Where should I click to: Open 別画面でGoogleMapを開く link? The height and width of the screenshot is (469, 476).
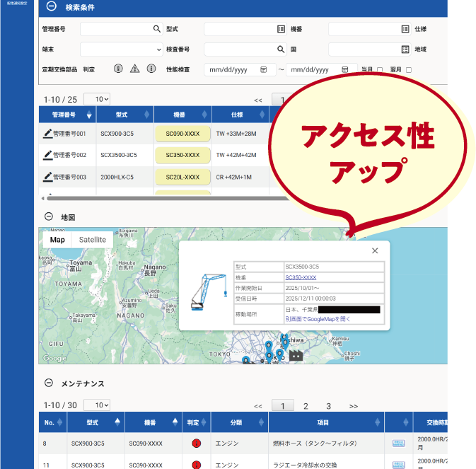click(x=318, y=319)
